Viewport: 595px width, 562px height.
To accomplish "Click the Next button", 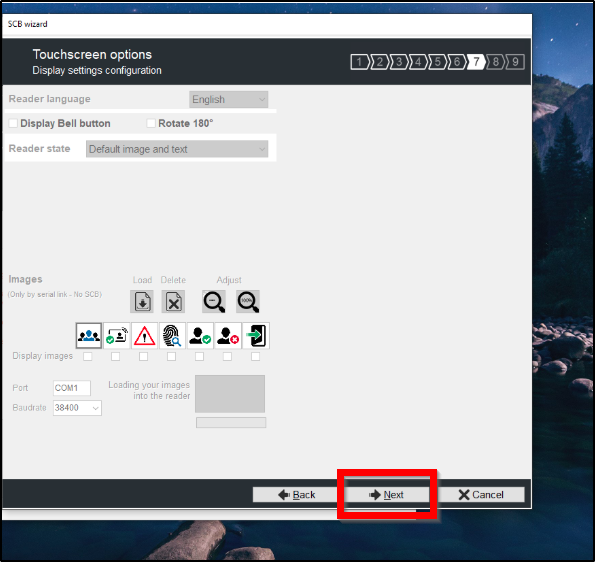I will click(x=386, y=495).
